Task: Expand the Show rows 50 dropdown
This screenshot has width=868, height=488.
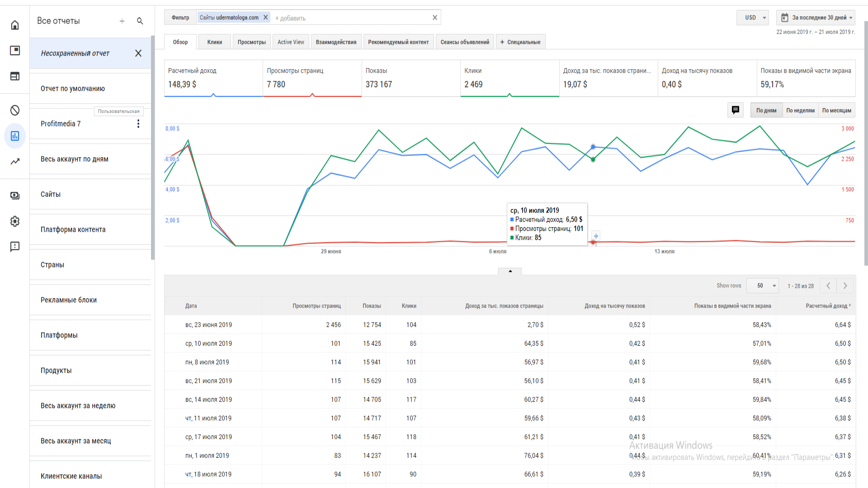Action: pos(762,286)
